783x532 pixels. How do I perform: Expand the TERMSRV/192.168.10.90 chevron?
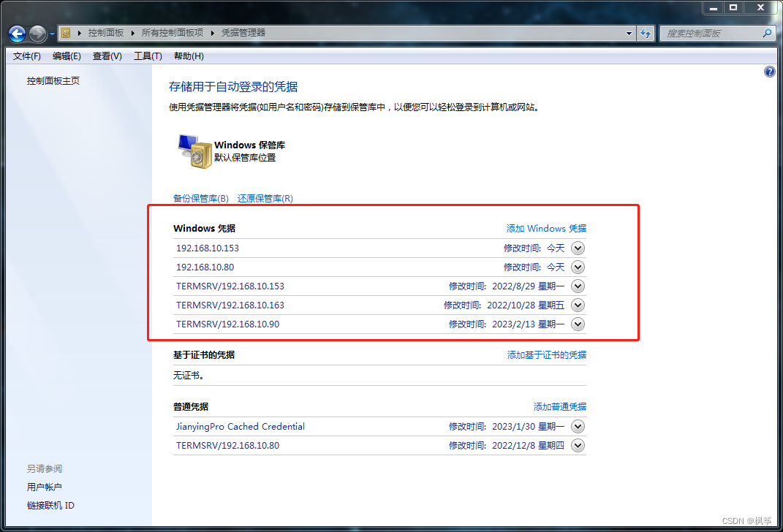(578, 324)
